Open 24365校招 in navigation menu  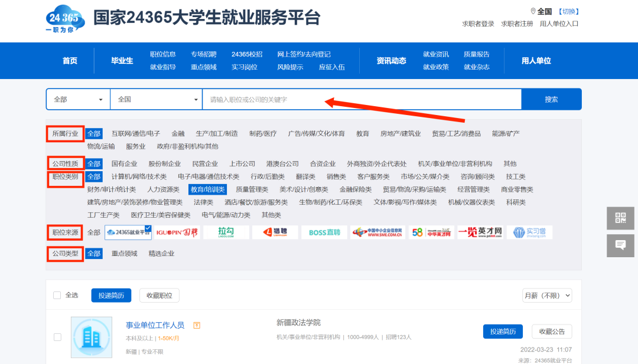point(247,54)
